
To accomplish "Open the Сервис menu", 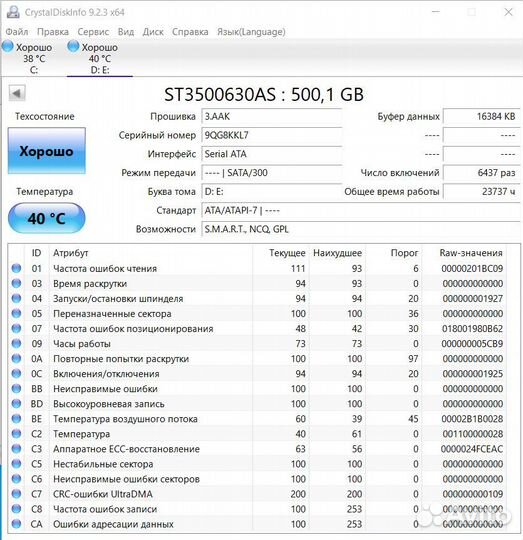I will point(93,32).
